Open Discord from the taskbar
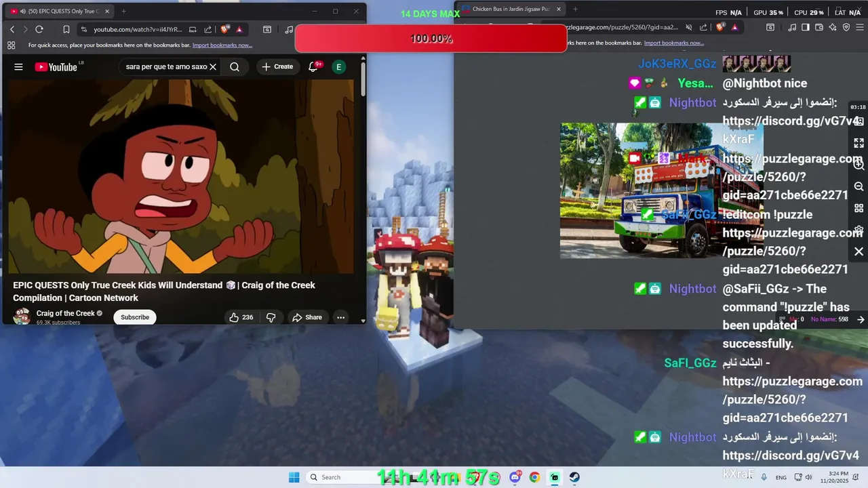 pyautogui.click(x=515, y=477)
